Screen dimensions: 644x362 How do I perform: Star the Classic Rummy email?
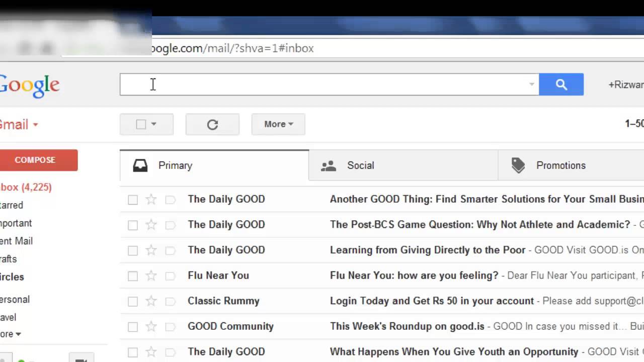[x=151, y=301]
